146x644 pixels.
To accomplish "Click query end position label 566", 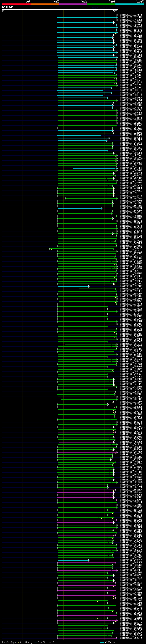I will point(115,11).
